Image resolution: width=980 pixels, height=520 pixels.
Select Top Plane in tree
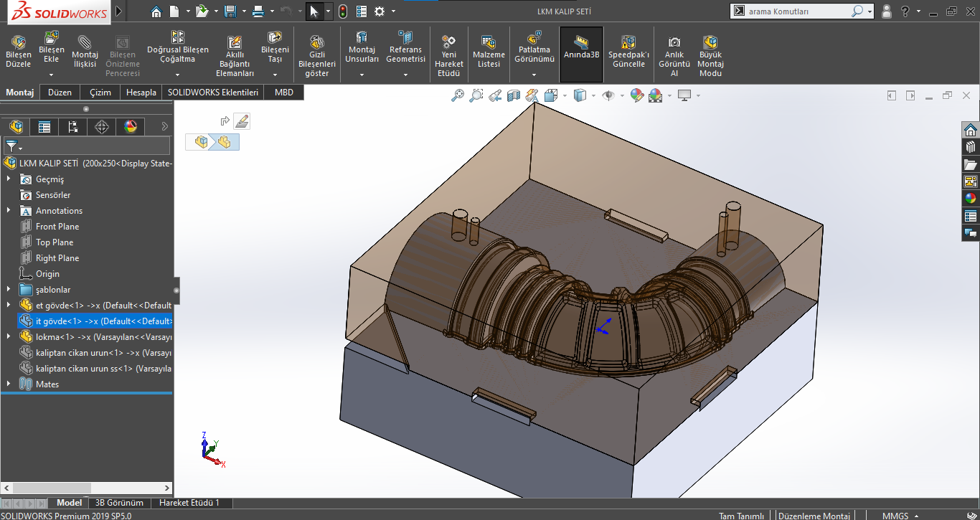click(55, 242)
